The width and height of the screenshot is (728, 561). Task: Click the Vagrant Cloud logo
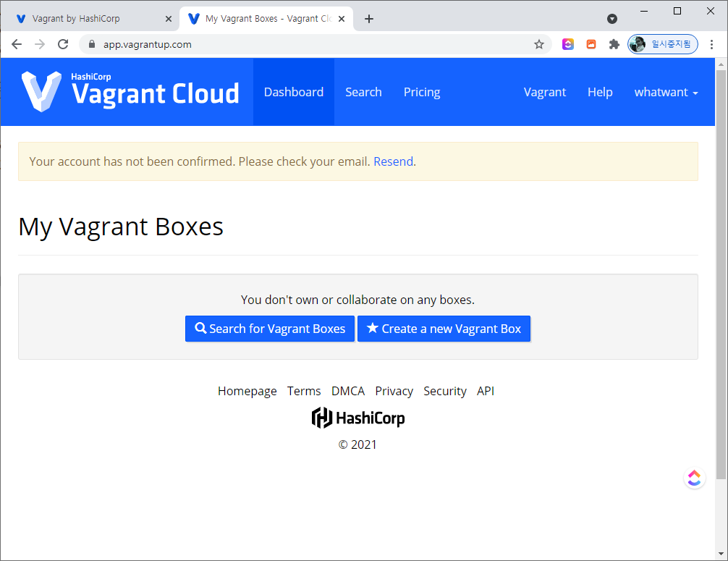(130, 91)
